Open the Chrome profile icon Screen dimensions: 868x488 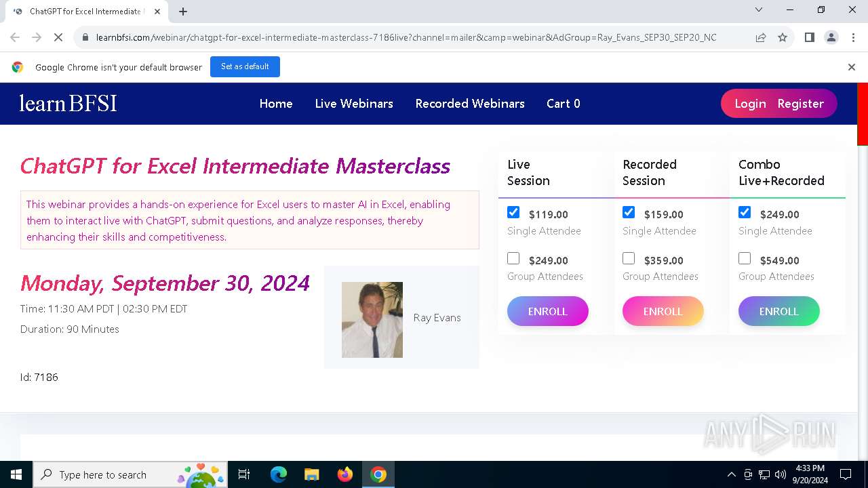coord(831,37)
